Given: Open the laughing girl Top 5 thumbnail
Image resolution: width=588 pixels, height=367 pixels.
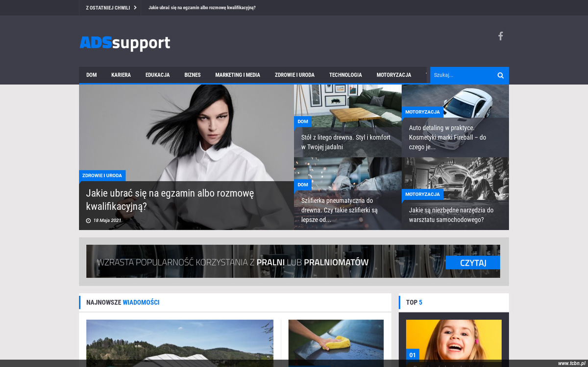Looking at the screenshot, I should click(x=454, y=343).
